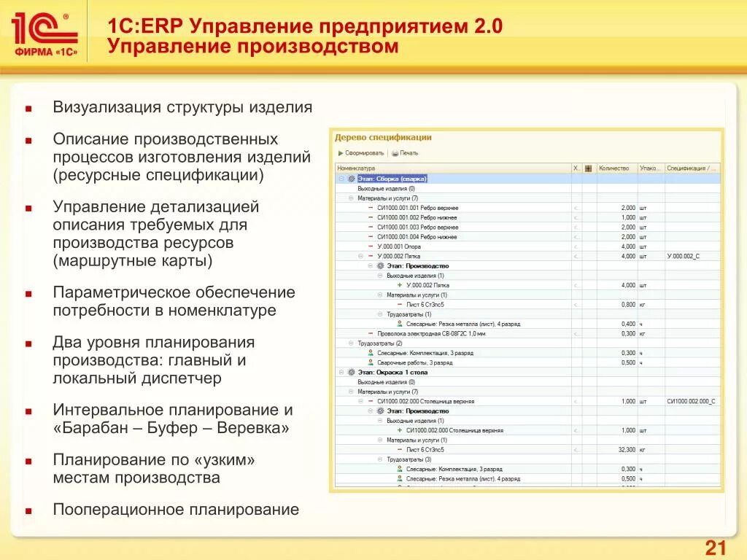Click the 1С company logo
The image size is (747, 560).
pyautogui.click(x=44, y=34)
